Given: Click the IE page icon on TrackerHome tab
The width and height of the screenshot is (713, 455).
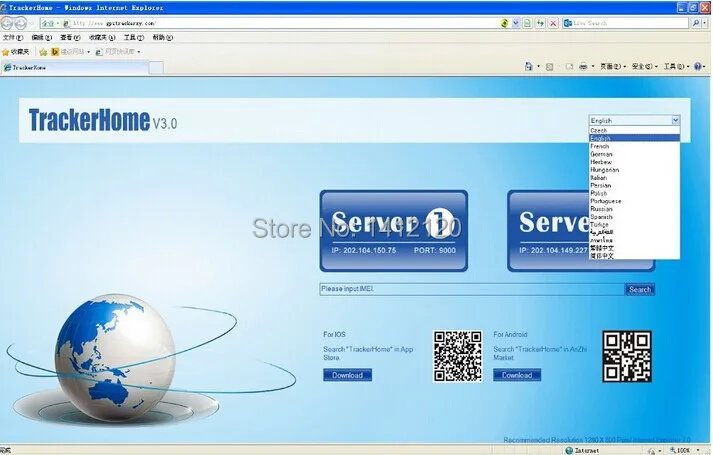Looking at the screenshot, I should coord(7,67).
